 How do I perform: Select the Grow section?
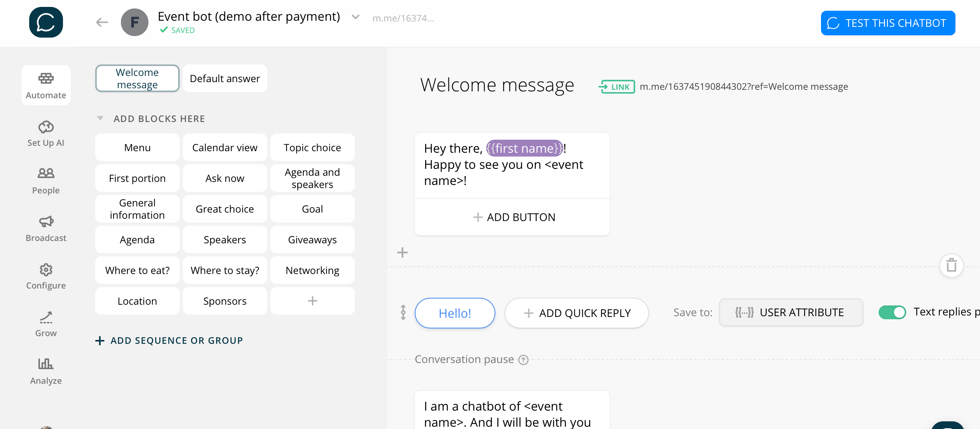pos(46,323)
